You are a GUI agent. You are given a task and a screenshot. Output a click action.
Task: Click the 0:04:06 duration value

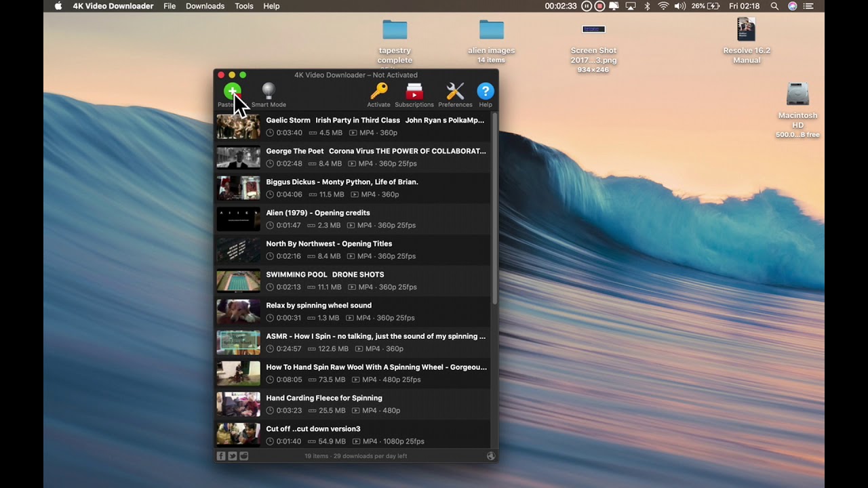point(289,195)
